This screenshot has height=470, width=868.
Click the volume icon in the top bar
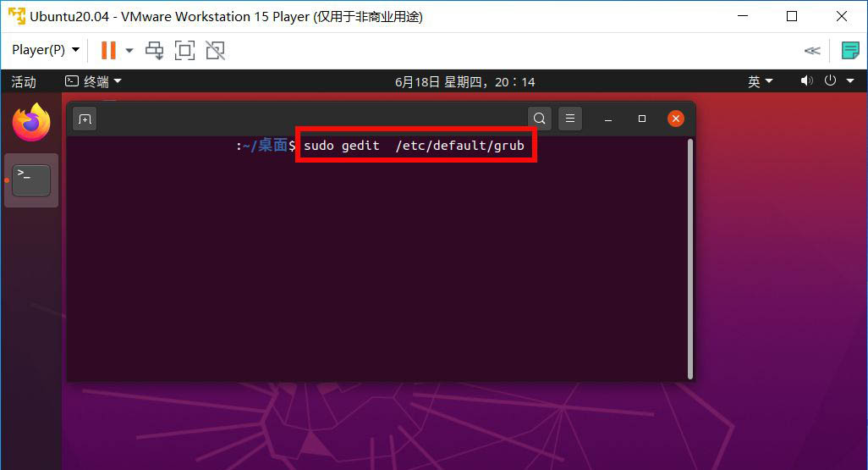click(806, 81)
